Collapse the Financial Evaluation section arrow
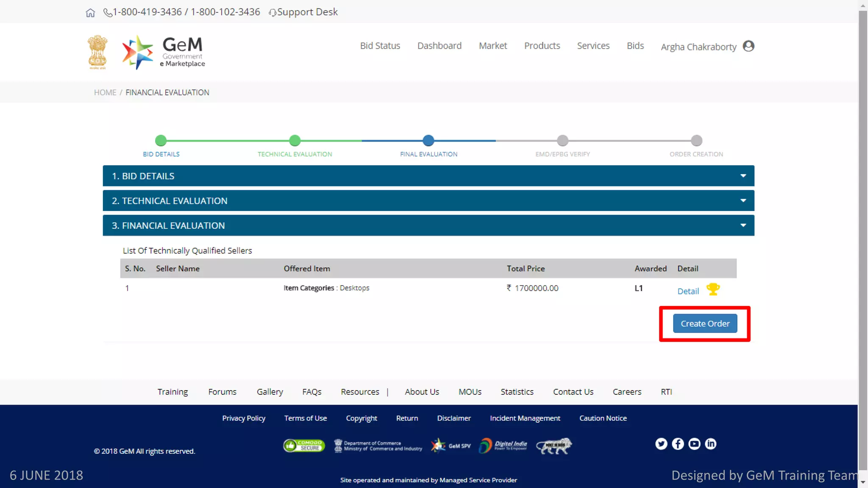 pos(743,225)
